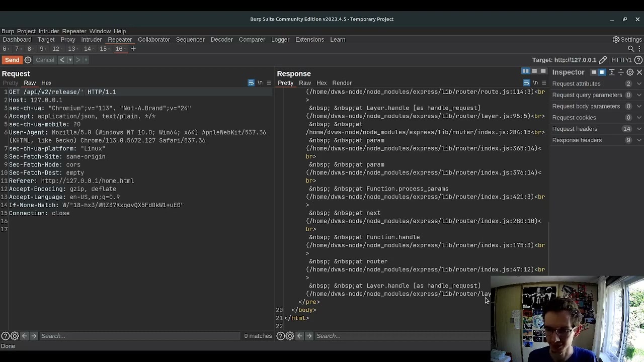
Task: Select Pretty view in Request pane
Action: 10,83
